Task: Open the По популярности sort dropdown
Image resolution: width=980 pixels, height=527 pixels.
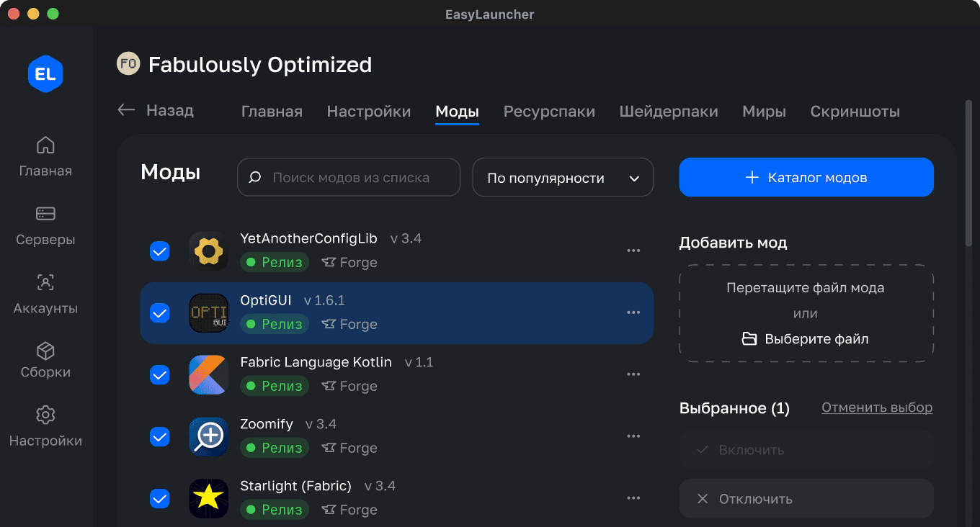Action: click(562, 177)
